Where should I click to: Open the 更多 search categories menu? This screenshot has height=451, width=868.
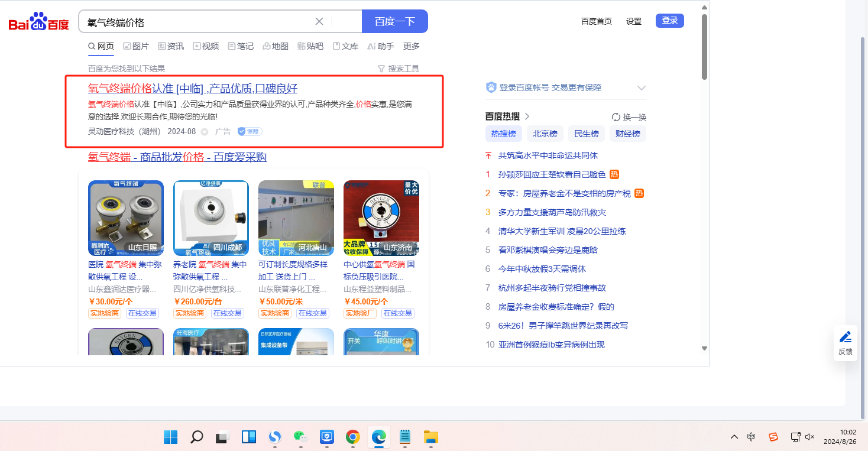pos(412,46)
